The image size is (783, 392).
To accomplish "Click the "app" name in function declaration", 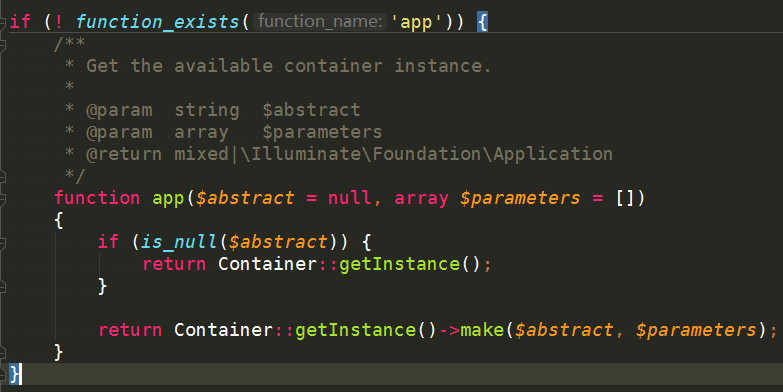I will (x=168, y=198).
